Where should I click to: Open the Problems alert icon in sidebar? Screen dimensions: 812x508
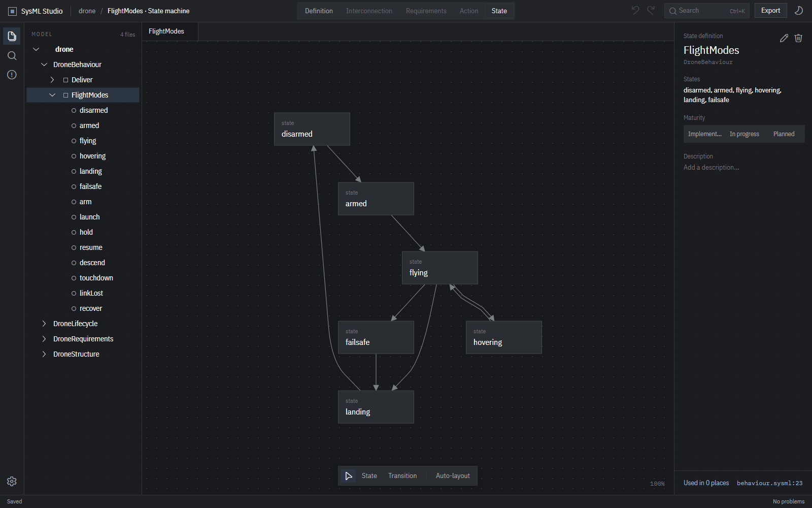point(12,75)
